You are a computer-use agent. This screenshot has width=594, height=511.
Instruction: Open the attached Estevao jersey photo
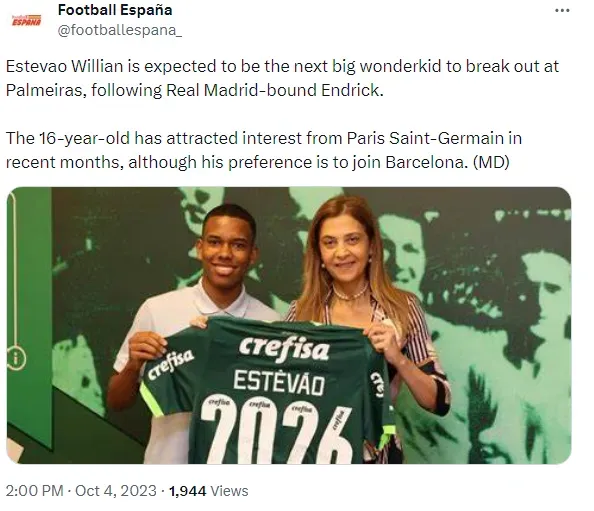point(289,325)
